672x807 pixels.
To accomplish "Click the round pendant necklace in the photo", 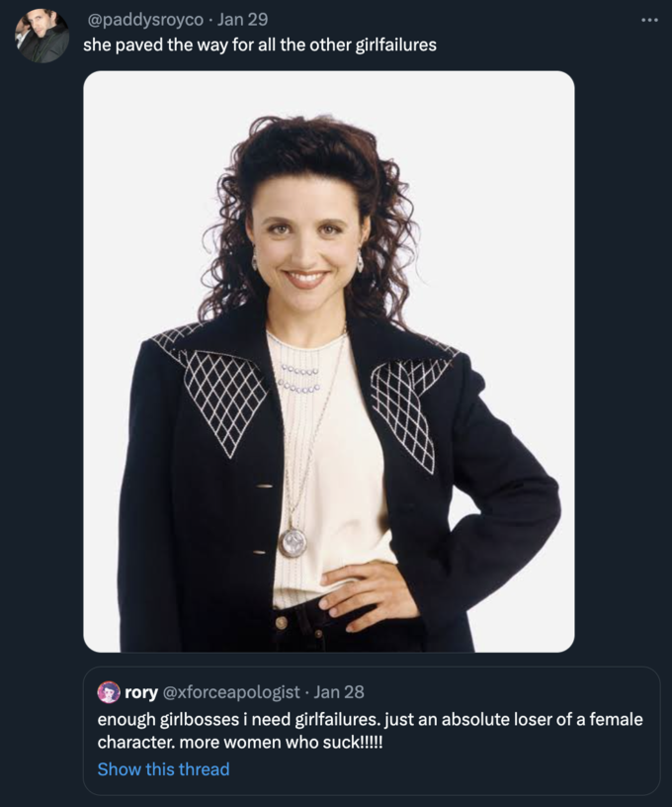I will (294, 542).
